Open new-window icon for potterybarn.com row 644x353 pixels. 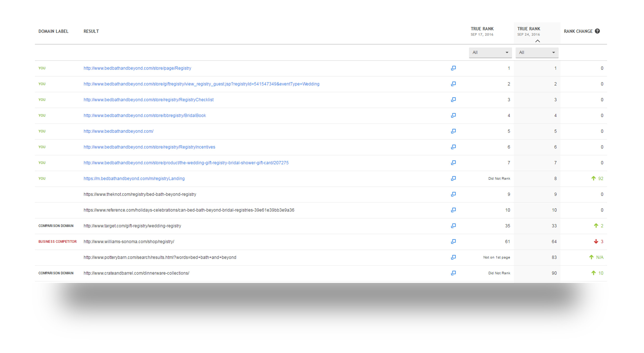(453, 257)
